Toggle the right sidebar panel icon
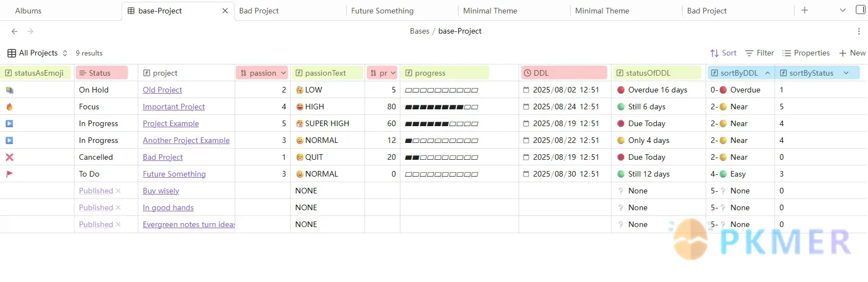The height and width of the screenshot is (282, 868). click(860, 10)
